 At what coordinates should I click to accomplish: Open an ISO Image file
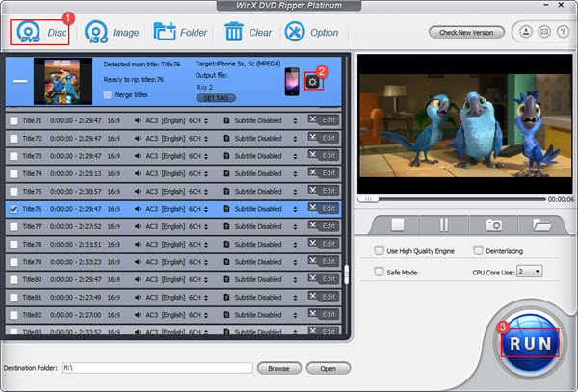pos(112,33)
